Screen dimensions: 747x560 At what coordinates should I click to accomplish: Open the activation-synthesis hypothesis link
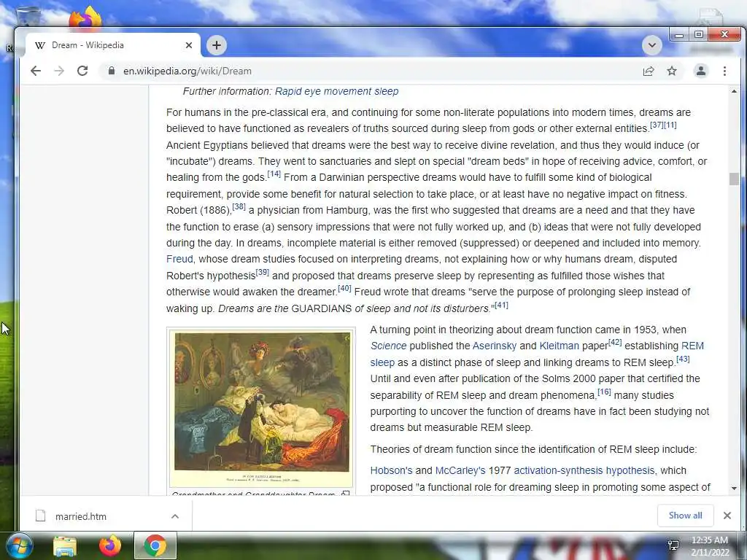pyautogui.click(x=584, y=470)
